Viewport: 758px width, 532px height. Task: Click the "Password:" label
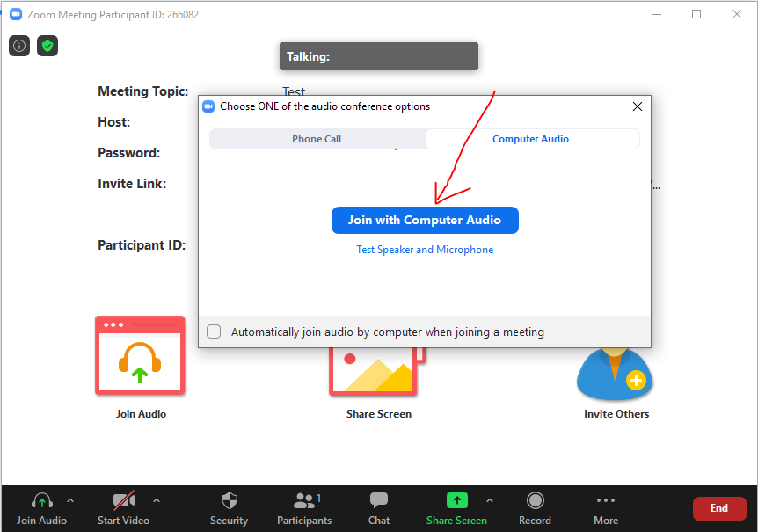(x=129, y=153)
